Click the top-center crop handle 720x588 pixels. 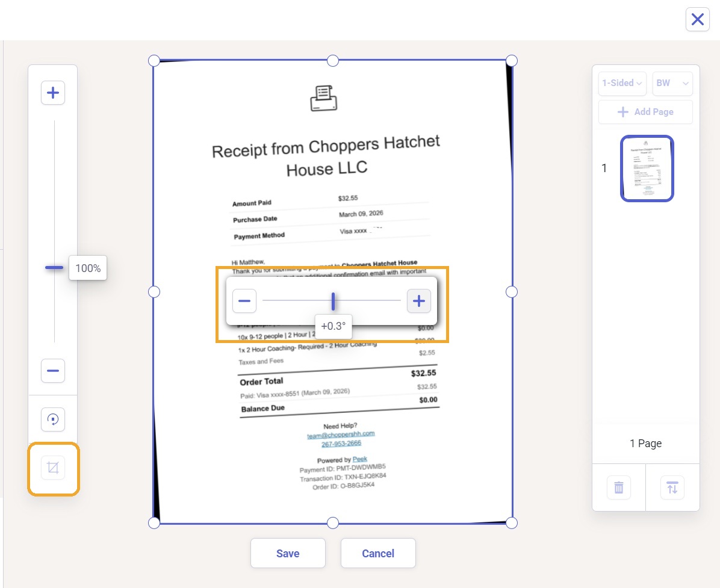coord(333,61)
